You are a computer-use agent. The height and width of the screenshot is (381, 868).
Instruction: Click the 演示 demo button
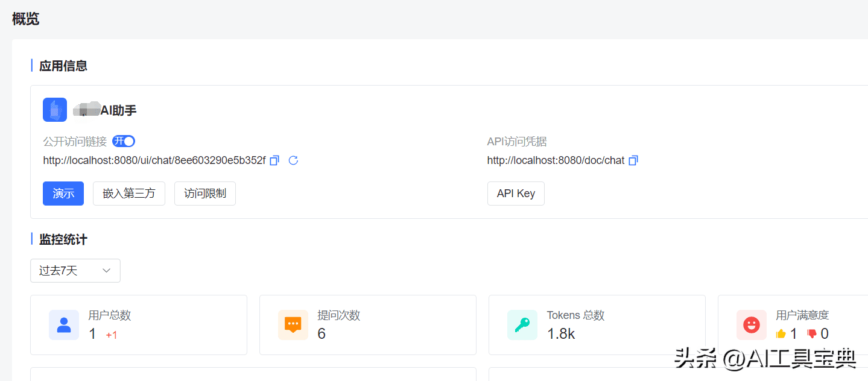coord(63,194)
